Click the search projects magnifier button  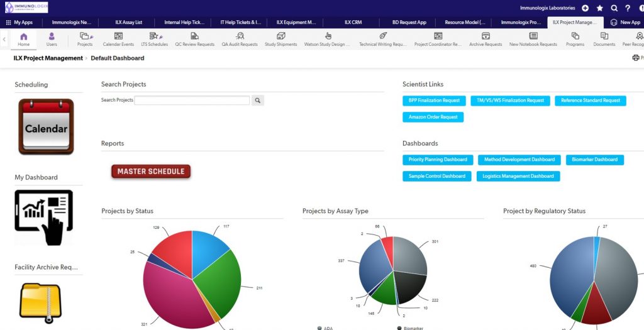coord(257,100)
